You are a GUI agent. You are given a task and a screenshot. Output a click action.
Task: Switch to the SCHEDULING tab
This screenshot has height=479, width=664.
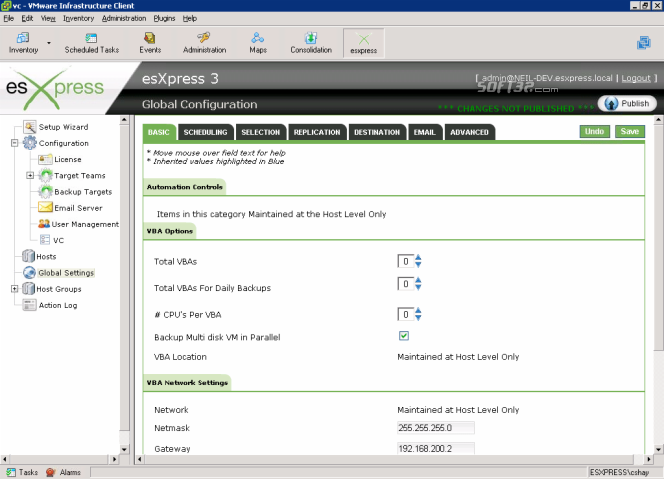[x=205, y=132]
